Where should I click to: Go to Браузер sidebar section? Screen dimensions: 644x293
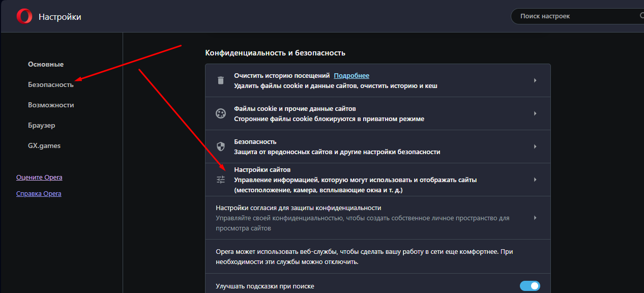point(42,125)
